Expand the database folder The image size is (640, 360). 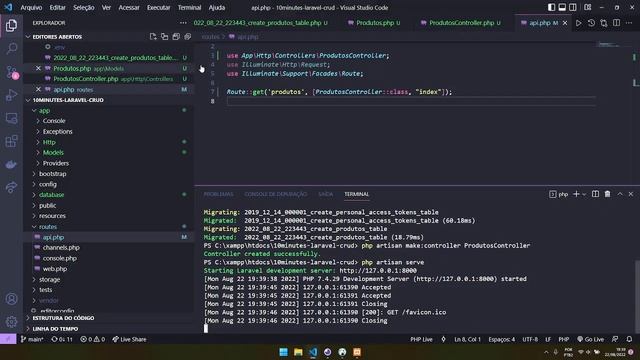click(51, 195)
